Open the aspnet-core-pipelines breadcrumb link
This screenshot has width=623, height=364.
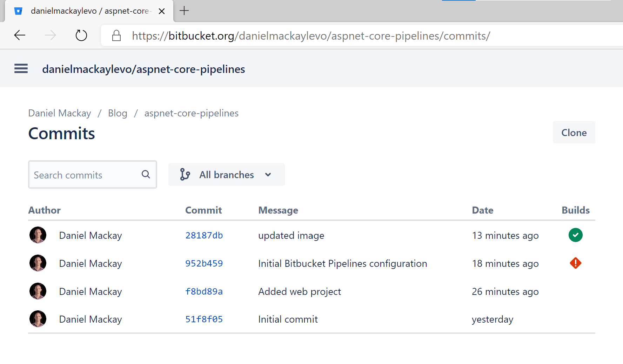tap(191, 113)
